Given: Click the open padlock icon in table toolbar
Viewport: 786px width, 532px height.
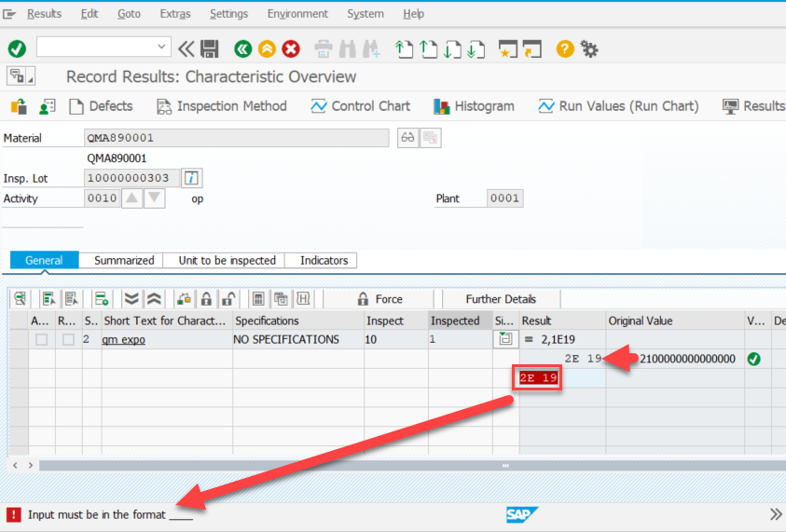Looking at the screenshot, I should 228,299.
